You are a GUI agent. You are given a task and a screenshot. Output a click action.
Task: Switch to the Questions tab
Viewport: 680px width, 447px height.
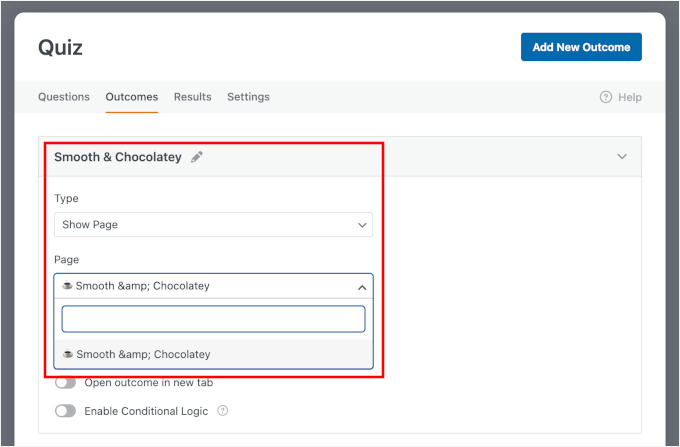[x=64, y=97]
